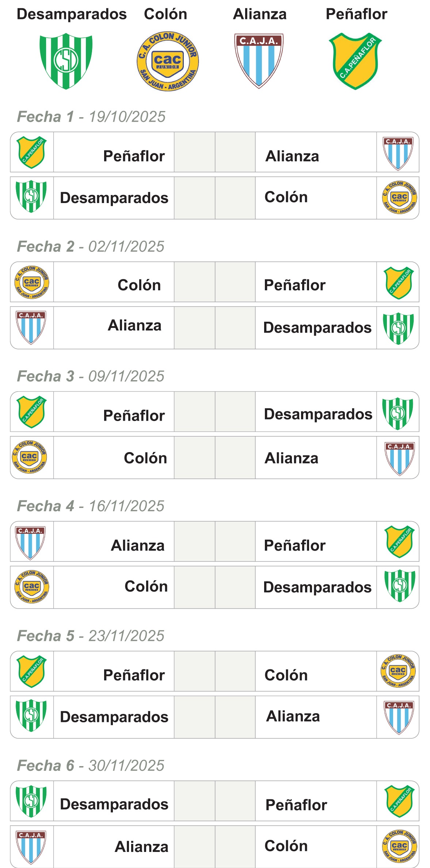
Task: Click the Fecha 2 - 02/11/2025 heading
Action: click(x=91, y=246)
